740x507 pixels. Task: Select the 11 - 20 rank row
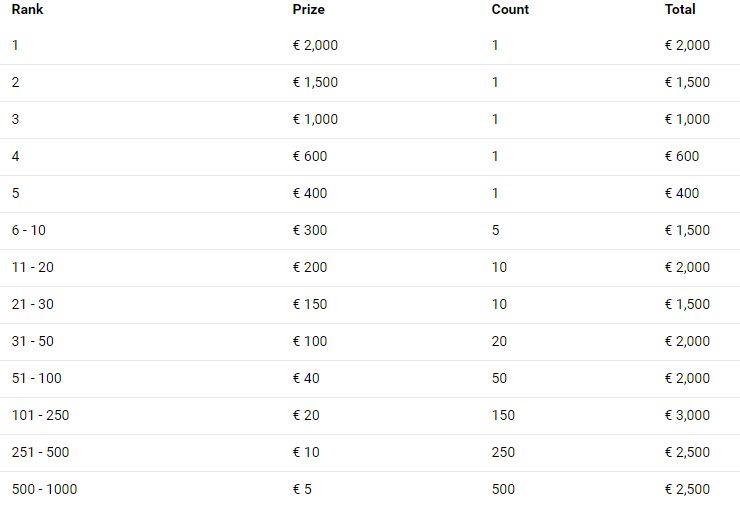pyautogui.click(x=370, y=267)
